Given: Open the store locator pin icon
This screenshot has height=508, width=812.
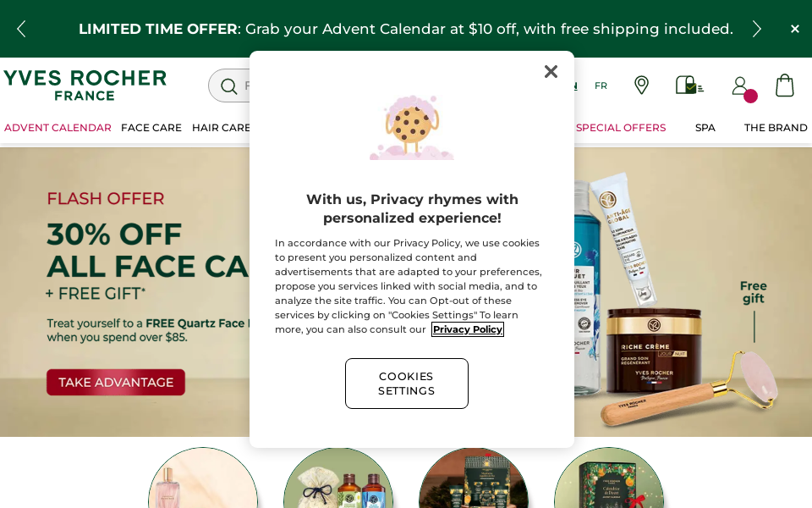Looking at the screenshot, I should point(641,86).
